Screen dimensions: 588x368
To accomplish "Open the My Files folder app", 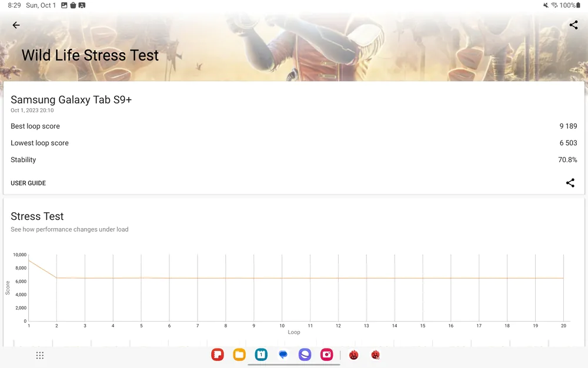I will coord(239,354).
